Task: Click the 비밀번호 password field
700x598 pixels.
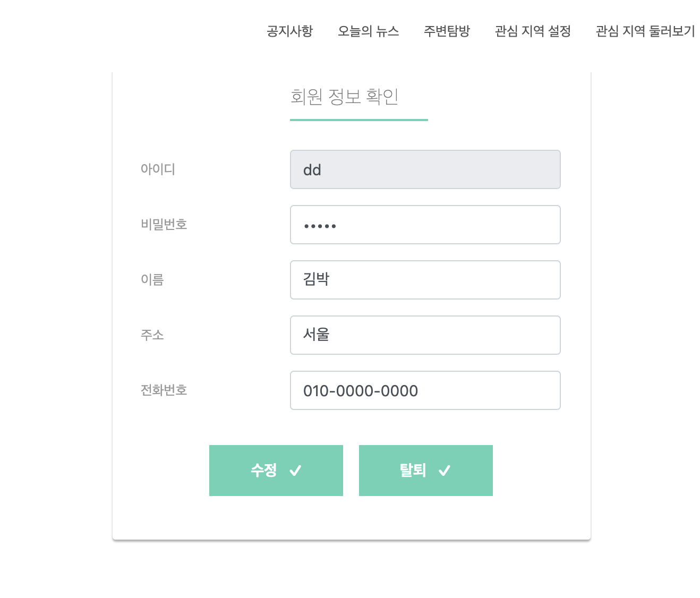Action: click(x=425, y=225)
